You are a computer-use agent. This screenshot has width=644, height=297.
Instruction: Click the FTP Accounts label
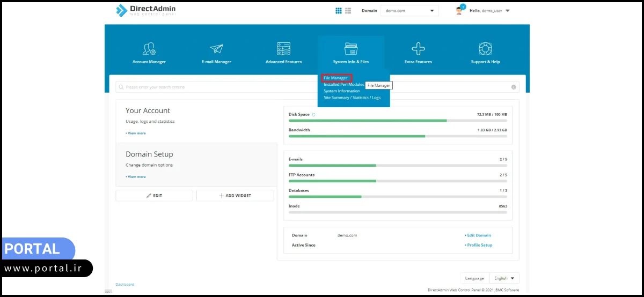[x=302, y=175]
